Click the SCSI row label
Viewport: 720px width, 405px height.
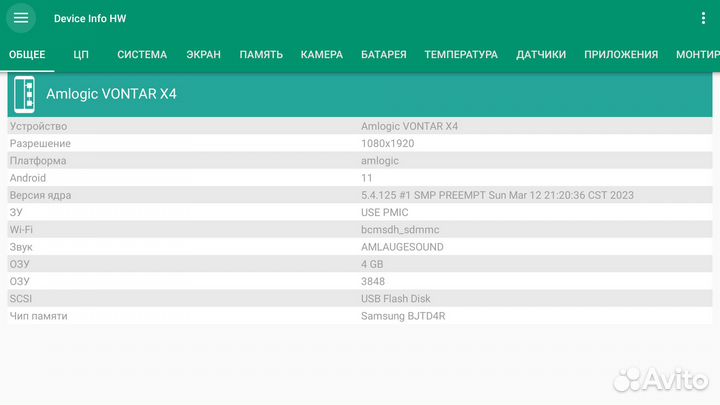point(21,298)
